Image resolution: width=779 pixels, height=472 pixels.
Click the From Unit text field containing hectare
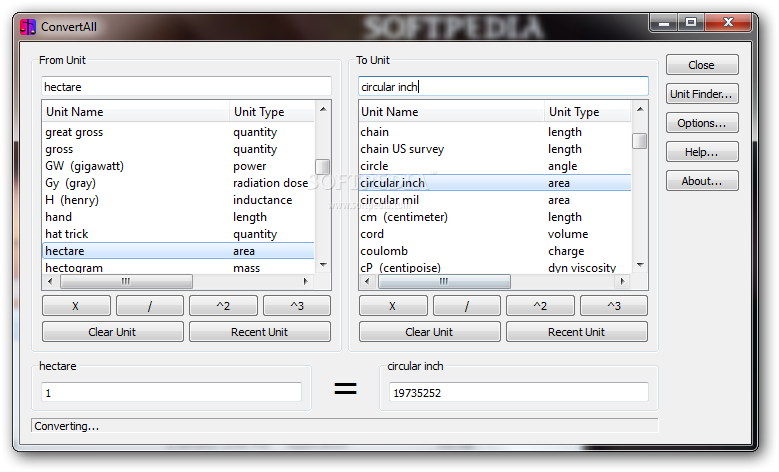[186, 86]
